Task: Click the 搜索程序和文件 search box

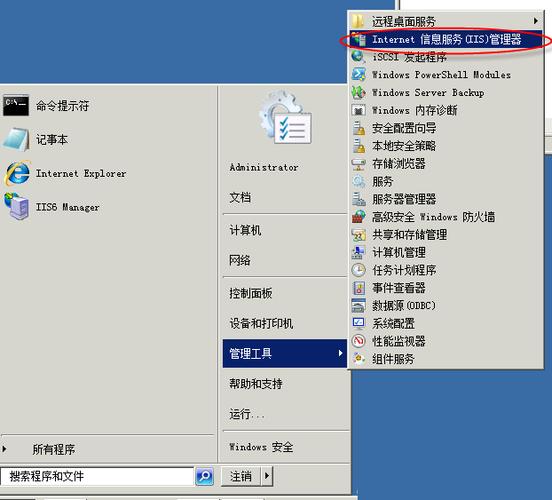Action: pos(97,476)
